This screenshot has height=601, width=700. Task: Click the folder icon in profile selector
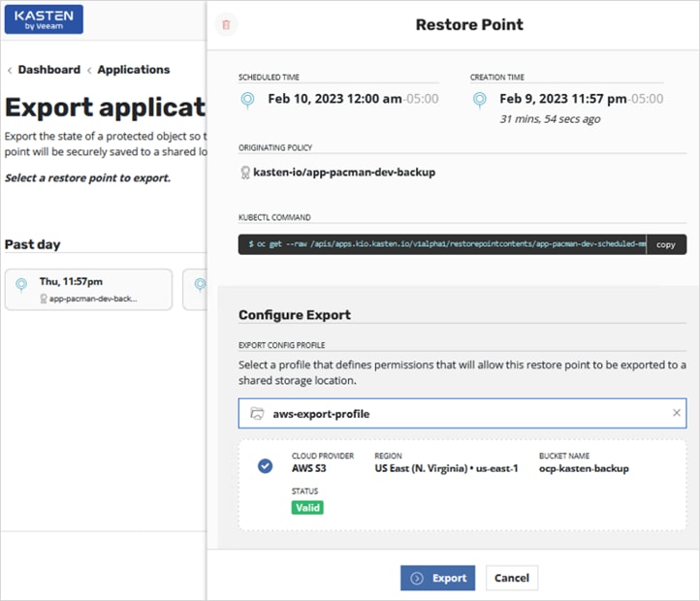coord(257,414)
